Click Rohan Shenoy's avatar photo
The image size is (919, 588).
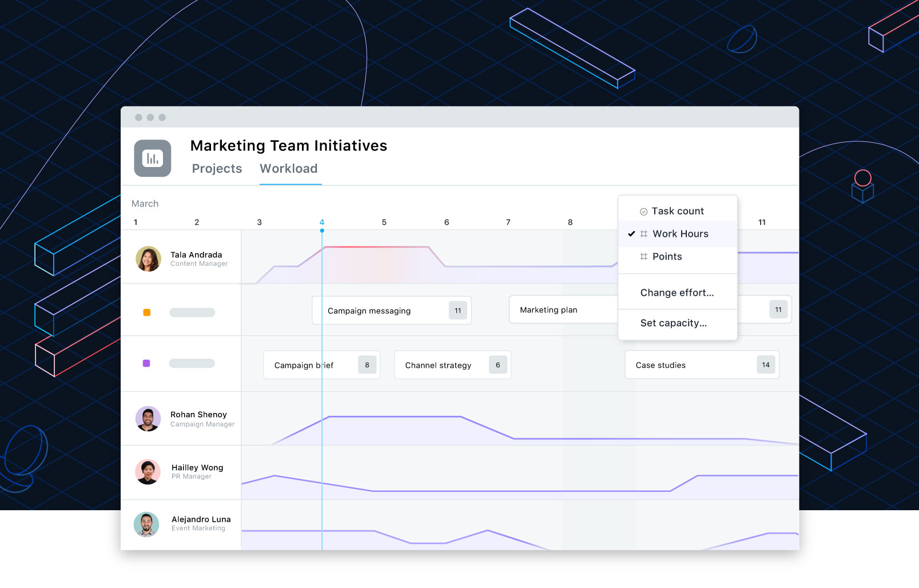pyautogui.click(x=148, y=419)
